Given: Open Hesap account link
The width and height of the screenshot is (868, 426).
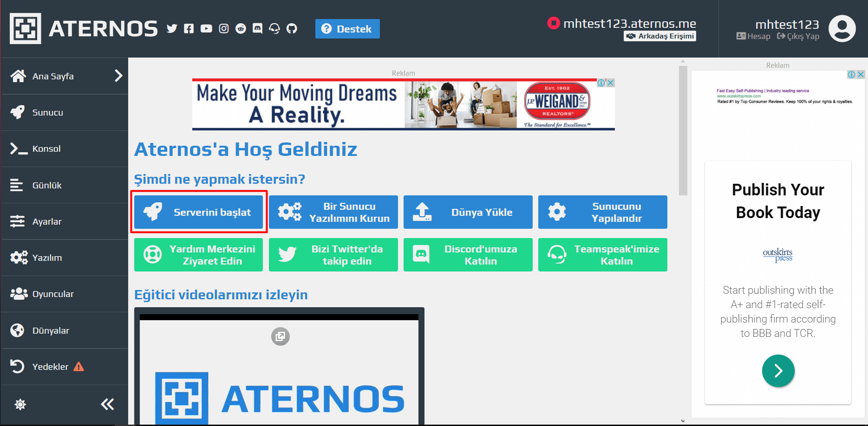Looking at the screenshot, I should (753, 36).
